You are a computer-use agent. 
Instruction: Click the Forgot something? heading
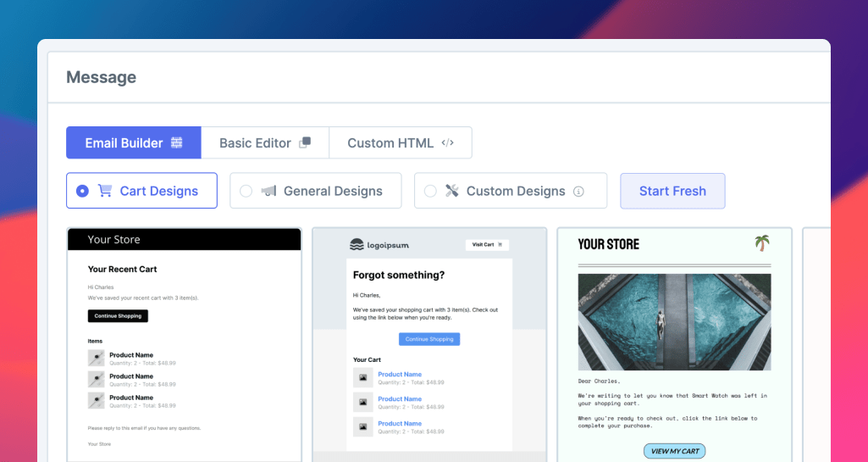click(399, 275)
